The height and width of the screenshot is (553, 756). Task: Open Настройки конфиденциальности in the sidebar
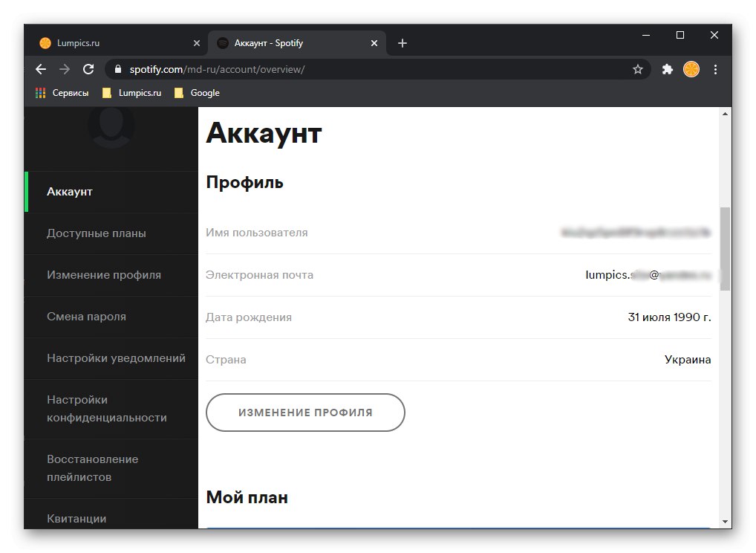(111, 410)
